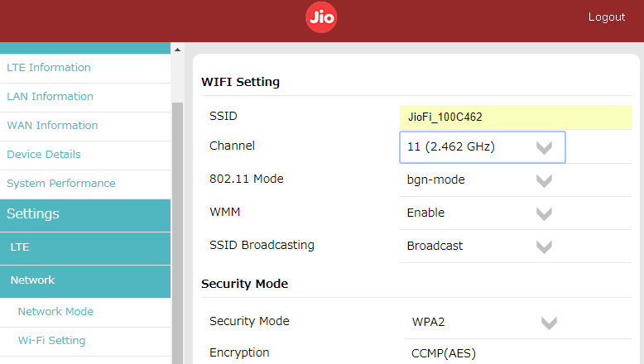Go to WAN Information
The image size is (644, 364).
[x=52, y=126]
